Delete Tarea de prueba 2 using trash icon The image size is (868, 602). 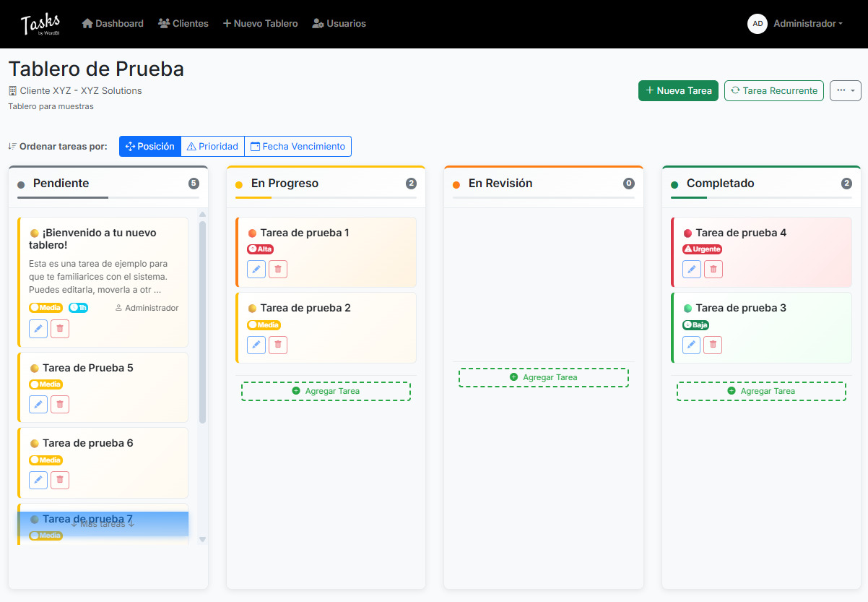coord(278,345)
